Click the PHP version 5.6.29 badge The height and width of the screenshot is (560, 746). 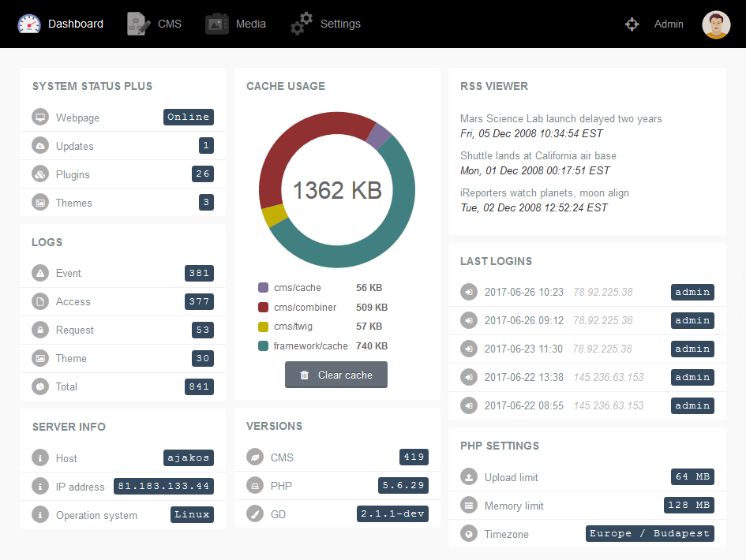(x=403, y=485)
